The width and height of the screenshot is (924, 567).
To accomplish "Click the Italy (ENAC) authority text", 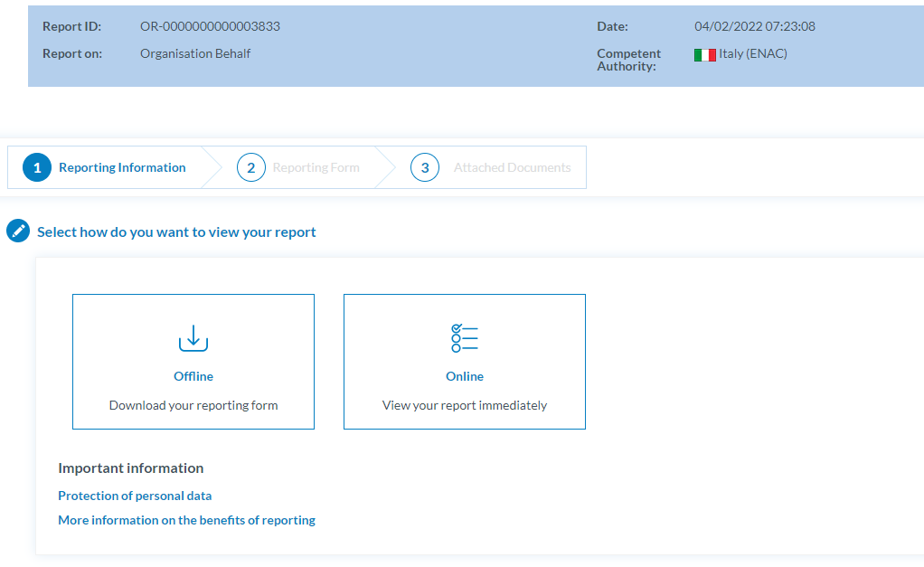I will pyautogui.click(x=752, y=53).
